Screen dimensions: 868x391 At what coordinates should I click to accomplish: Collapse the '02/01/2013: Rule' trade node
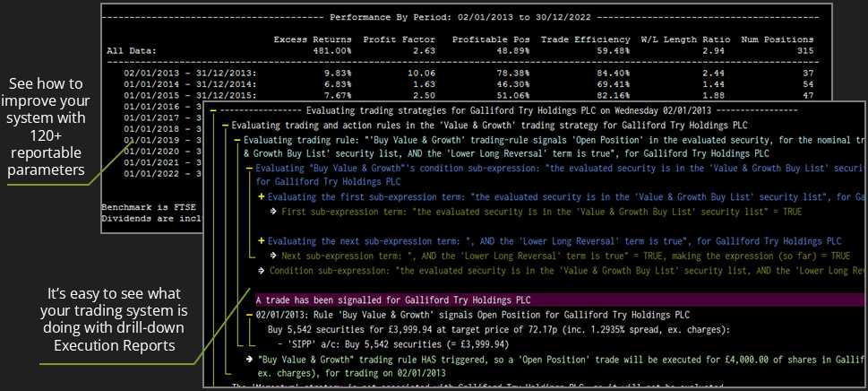(249, 315)
